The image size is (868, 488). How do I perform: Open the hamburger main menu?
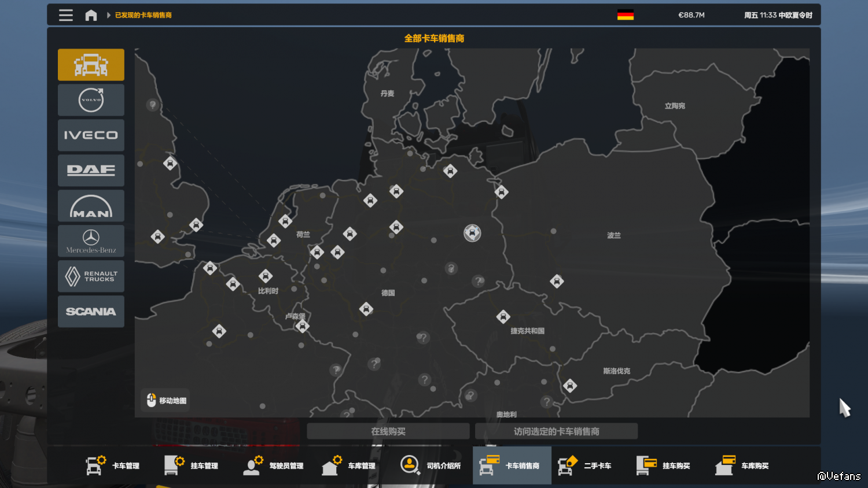[66, 15]
